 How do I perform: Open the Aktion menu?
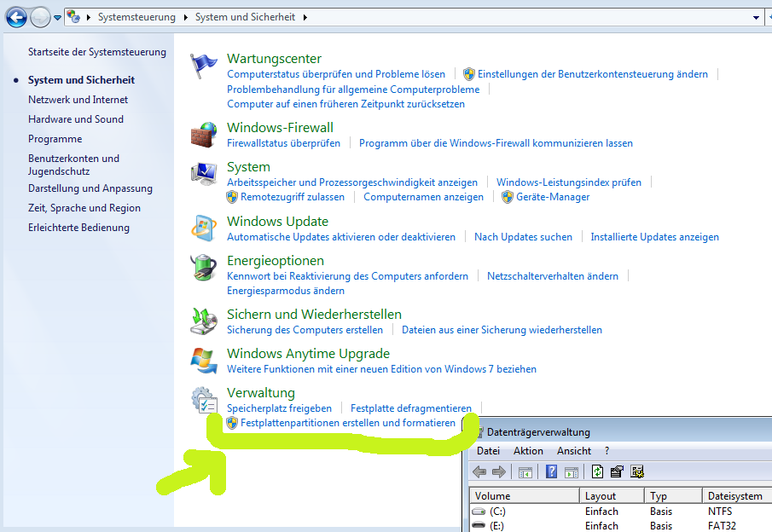click(528, 451)
